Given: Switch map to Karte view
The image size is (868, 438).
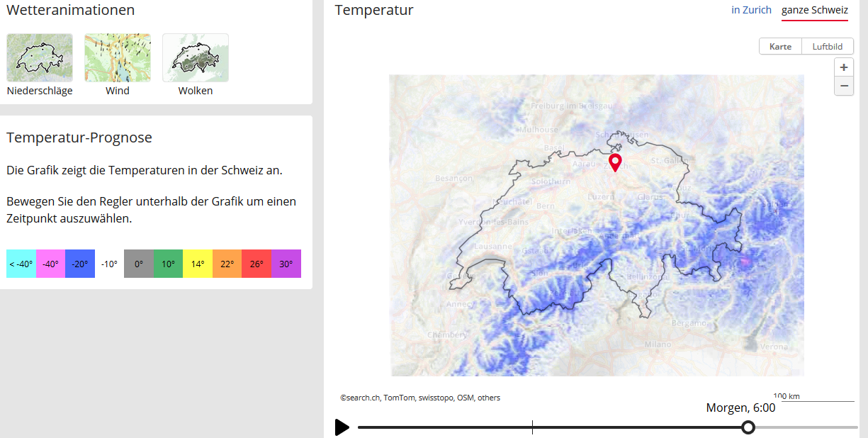Looking at the screenshot, I should point(780,46).
